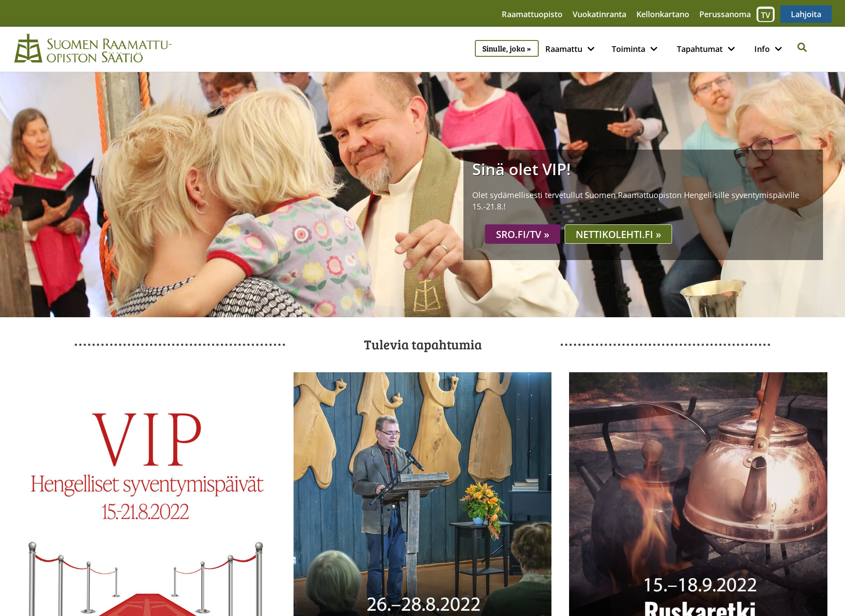
Task: Open Nettikolehti via the link
Action: click(617, 234)
